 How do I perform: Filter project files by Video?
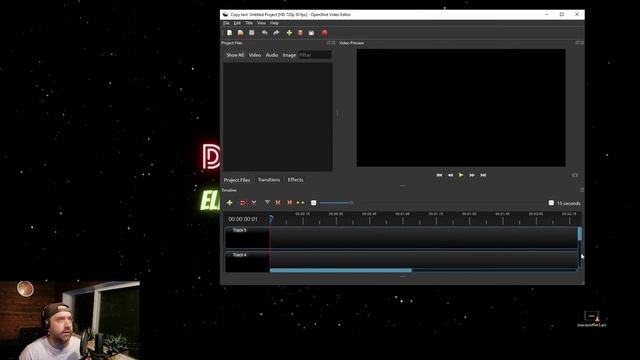pyautogui.click(x=255, y=55)
